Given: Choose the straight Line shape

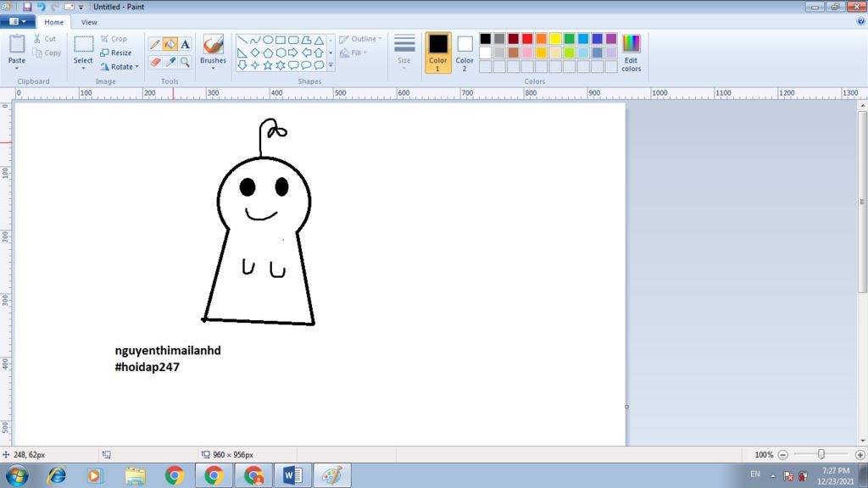Looking at the screenshot, I should 242,40.
